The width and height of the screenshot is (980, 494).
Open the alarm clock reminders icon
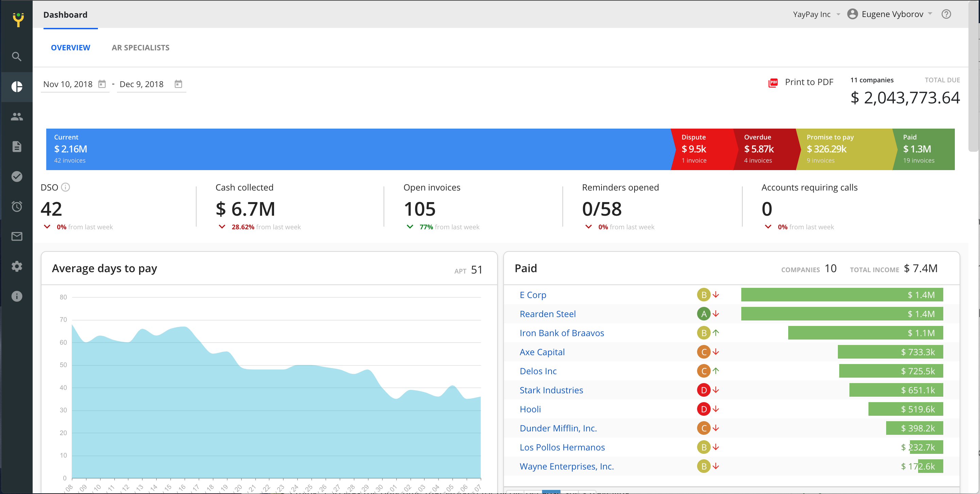coord(16,207)
